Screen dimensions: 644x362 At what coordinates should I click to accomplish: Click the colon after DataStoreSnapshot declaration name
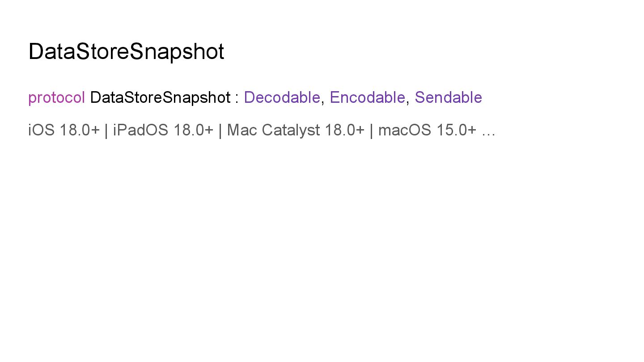click(x=237, y=98)
